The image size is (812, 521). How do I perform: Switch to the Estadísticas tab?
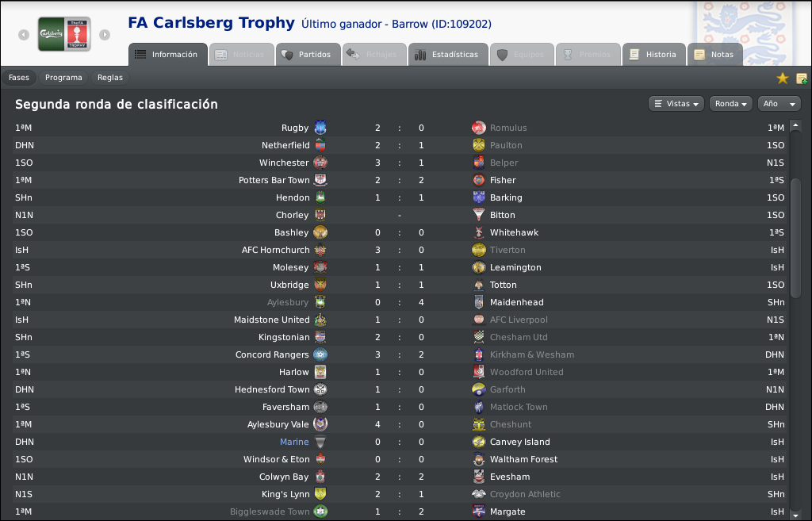(x=448, y=55)
